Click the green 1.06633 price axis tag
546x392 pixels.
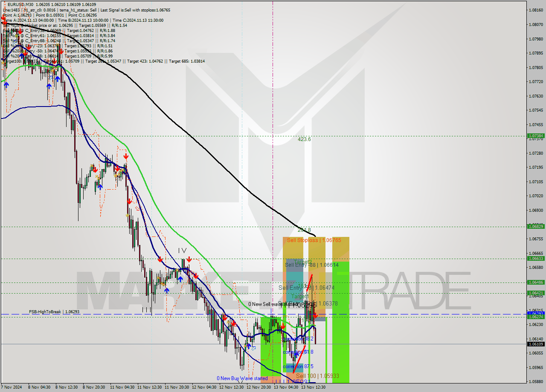(536, 258)
